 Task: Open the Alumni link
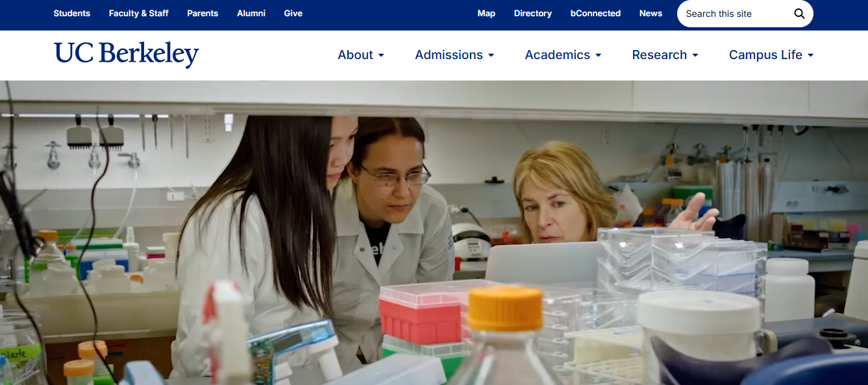[x=251, y=14]
